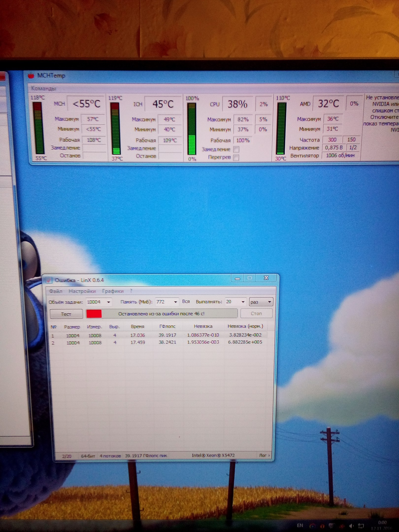Click the Невязка (норм.) column header
Image resolution: width=399 pixels, height=532 pixels.
(245, 326)
